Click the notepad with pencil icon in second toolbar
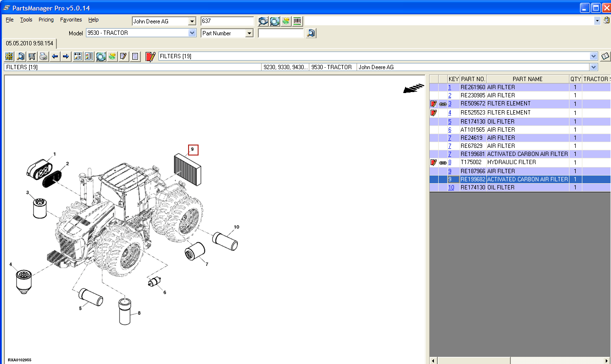The image size is (611, 364). [x=124, y=56]
